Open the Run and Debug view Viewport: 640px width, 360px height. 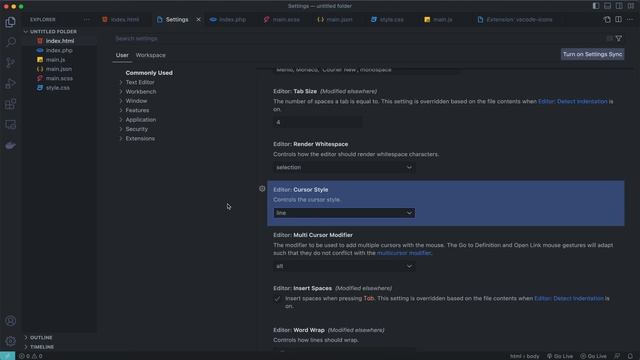[x=10, y=83]
